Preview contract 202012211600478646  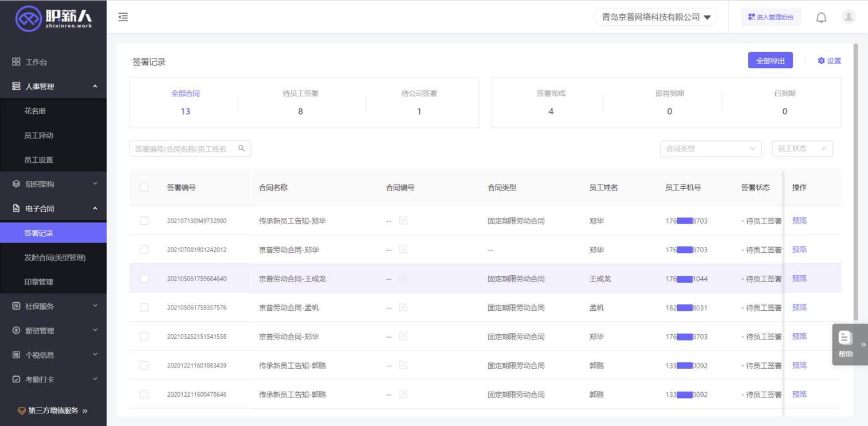(x=799, y=394)
